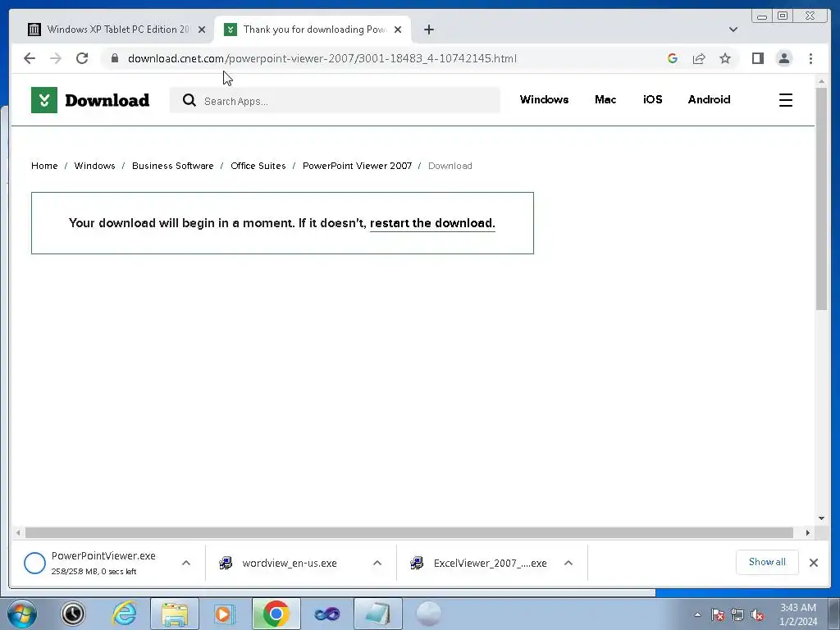Open the Mac category menu
This screenshot has width=840, height=630.
[605, 99]
